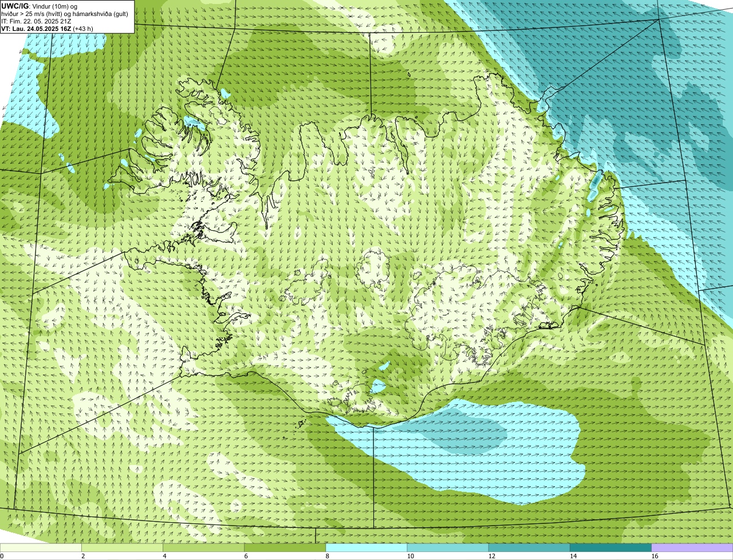Click the 8–10 m/s light cyan legend swatch
Image resolution: width=733 pixels, height=560 pixels.
tap(366, 548)
